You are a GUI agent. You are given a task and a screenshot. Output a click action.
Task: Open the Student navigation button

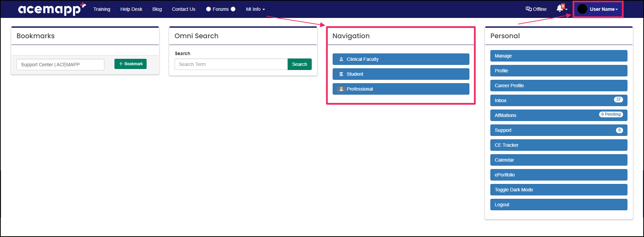pos(401,74)
